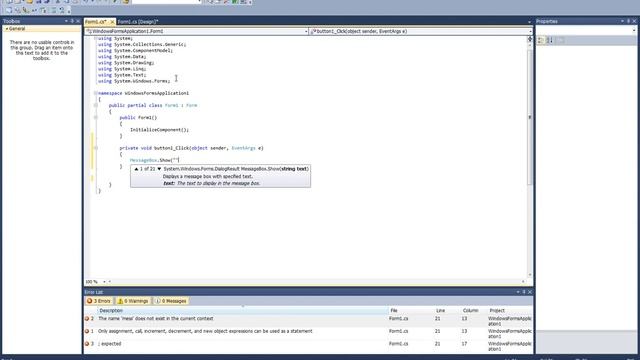Collapse the button1_Click method block
The height and width of the screenshot is (360, 640).
pos(96,148)
